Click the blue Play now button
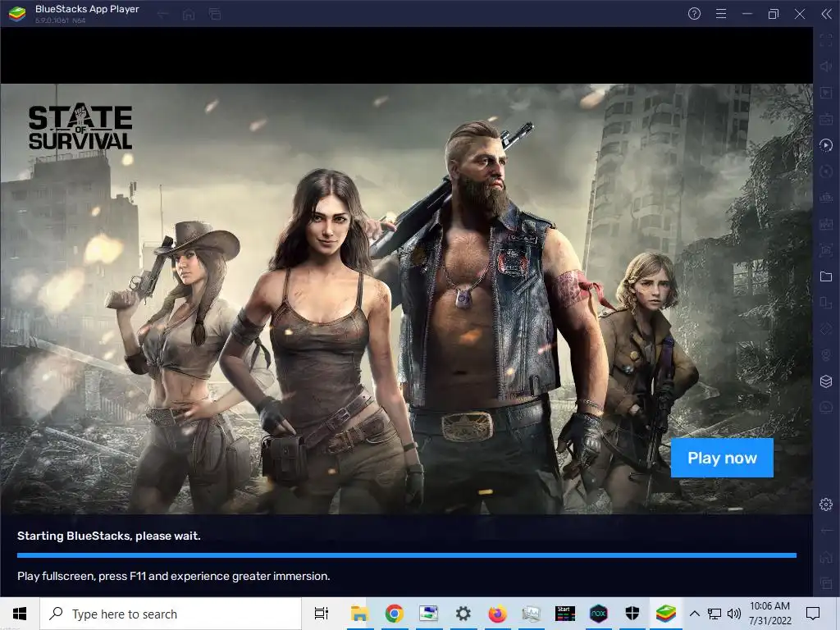Screen dimensions: 840x630 [x=722, y=458]
